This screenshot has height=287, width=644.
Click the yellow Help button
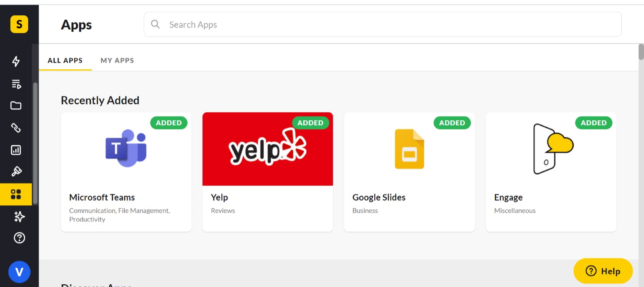[603, 271]
